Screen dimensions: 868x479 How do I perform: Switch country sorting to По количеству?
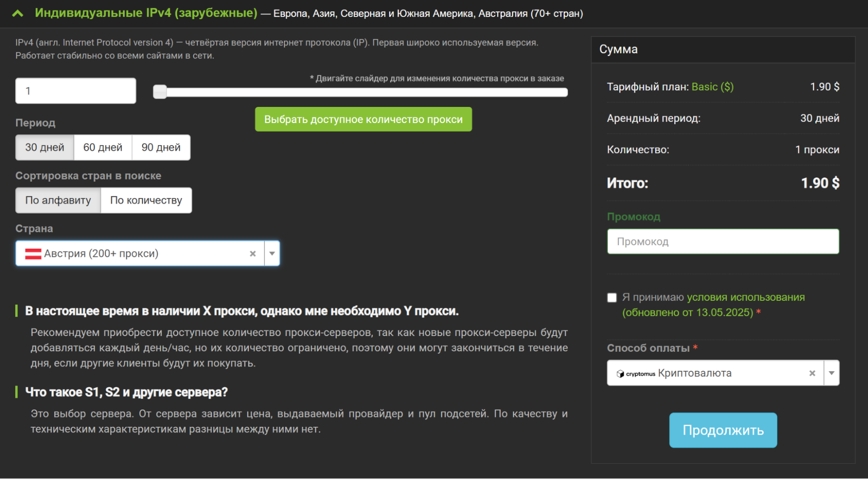(x=146, y=200)
